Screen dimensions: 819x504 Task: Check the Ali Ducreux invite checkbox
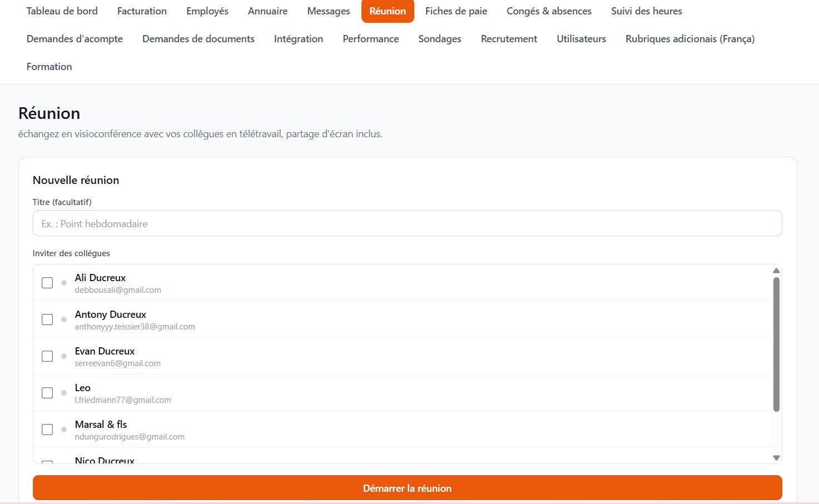pyautogui.click(x=47, y=283)
